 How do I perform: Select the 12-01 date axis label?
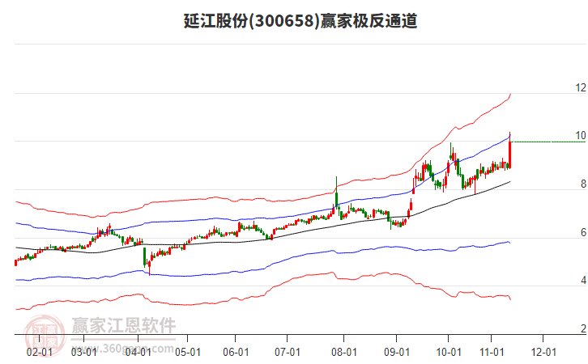click(x=543, y=352)
